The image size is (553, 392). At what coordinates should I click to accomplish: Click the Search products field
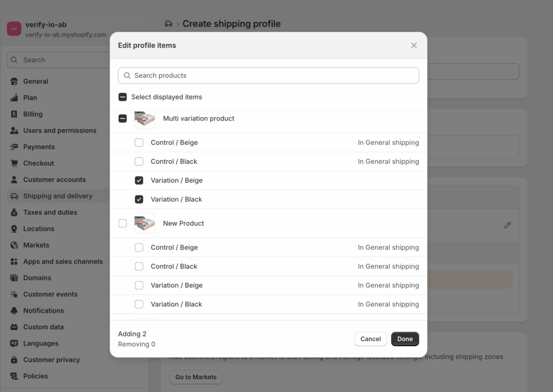tap(268, 76)
